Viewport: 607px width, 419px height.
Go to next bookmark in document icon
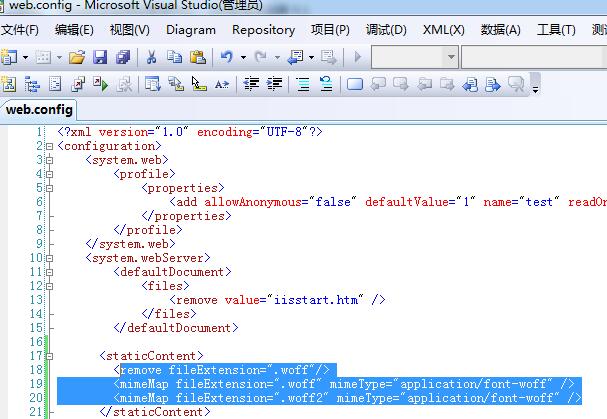tap(493, 84)
